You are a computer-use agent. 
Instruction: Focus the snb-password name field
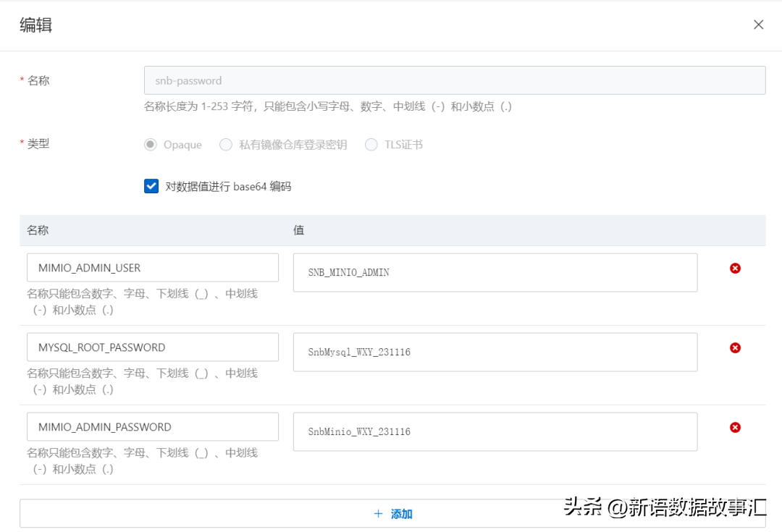coord(455,80)
